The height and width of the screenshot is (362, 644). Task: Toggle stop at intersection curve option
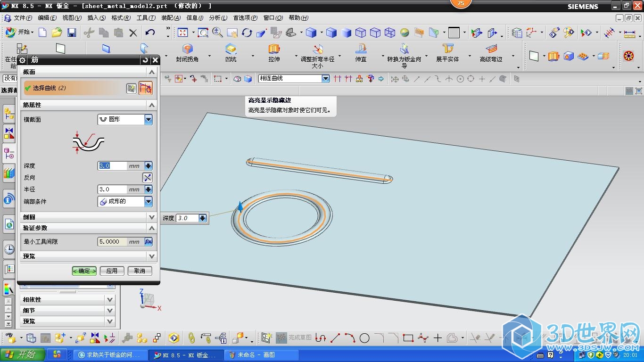click(x=338, y=79)
